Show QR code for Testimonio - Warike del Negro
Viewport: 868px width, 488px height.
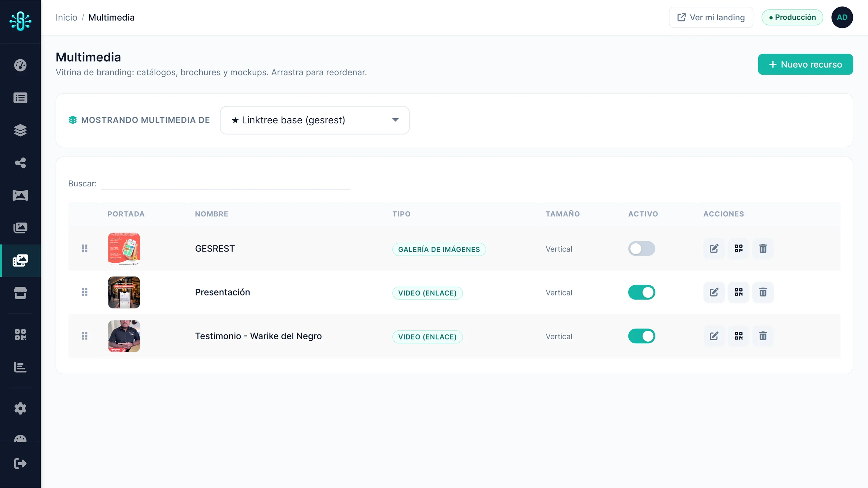[x=738, y=336]
